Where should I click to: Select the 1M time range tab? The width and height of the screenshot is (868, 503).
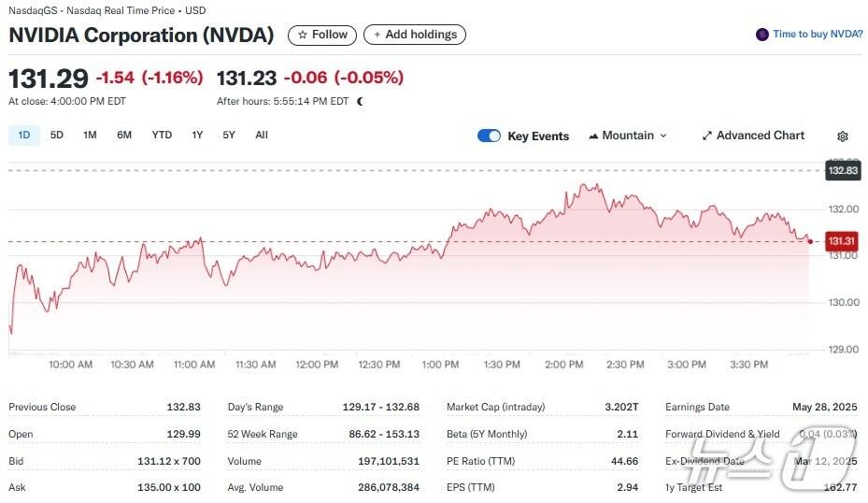tap(90, 135)
